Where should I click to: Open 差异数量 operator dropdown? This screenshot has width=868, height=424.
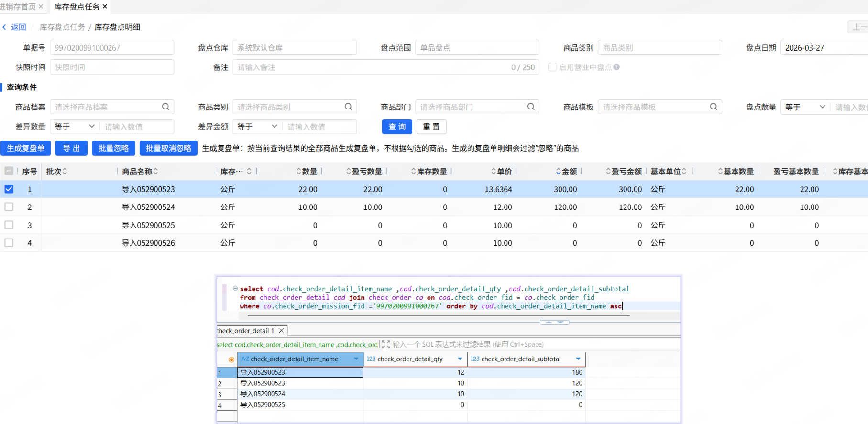(74, 126)
